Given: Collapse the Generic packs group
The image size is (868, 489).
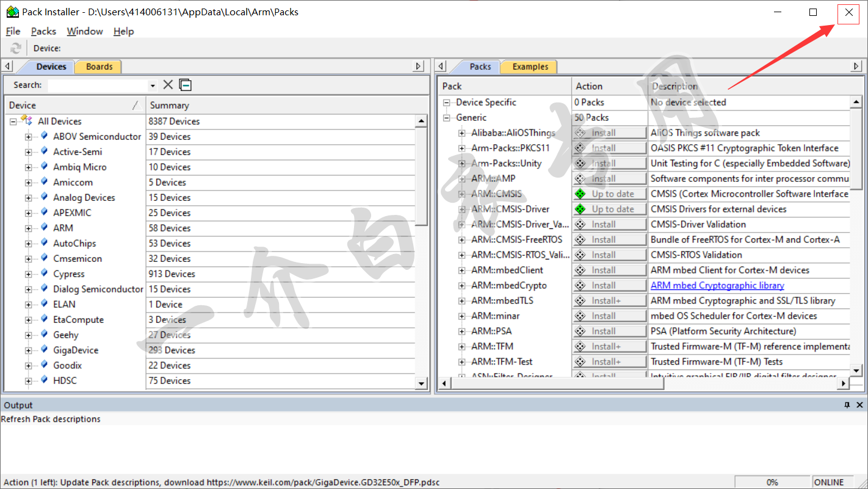Looking at the screenshot, I should tap(447, 118).
